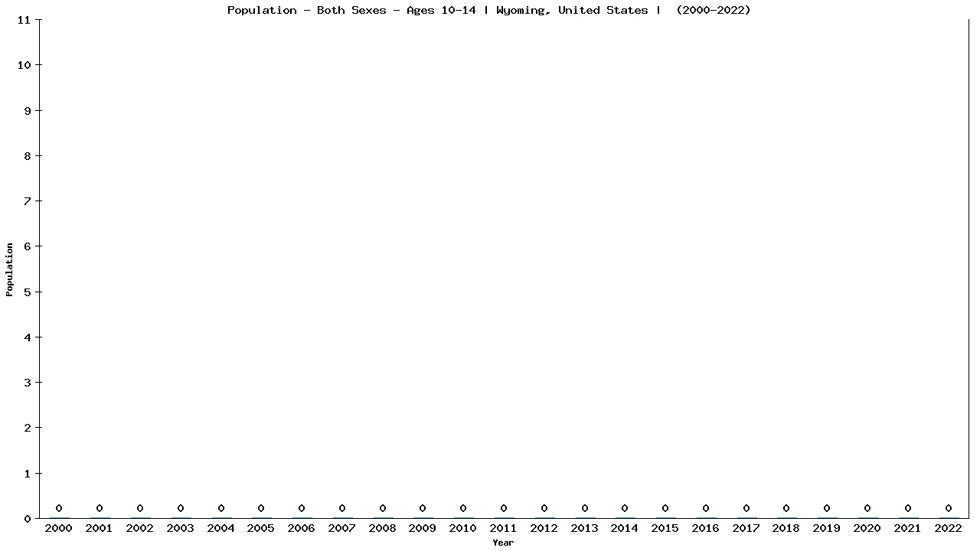980x551 pixels.
Task: Select the 2018 year label on x-axis
Action: [786, 528]
